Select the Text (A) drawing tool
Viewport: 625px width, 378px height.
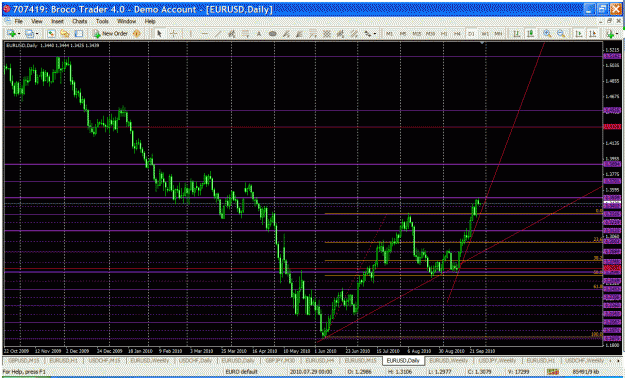(259, 34)
